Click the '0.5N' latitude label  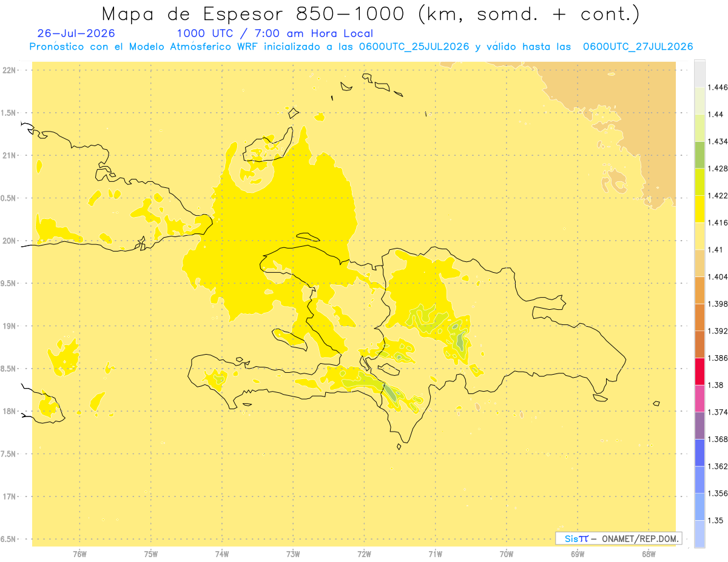pyautogui.click(x=9, y=198)
